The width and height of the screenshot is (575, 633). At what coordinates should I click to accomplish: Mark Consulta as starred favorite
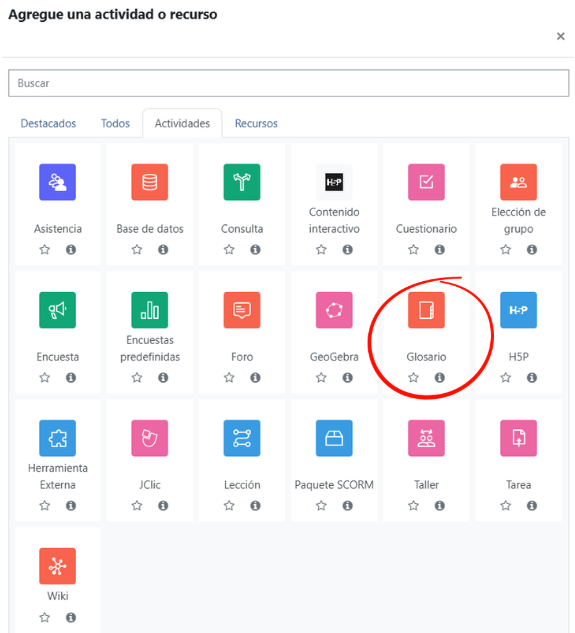[x=229, y=249]
